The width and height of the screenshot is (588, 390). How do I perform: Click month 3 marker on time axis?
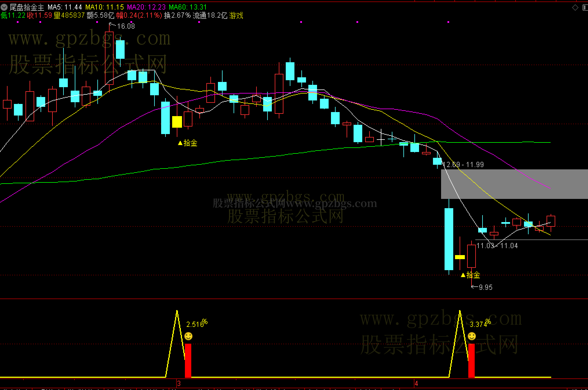179,384
